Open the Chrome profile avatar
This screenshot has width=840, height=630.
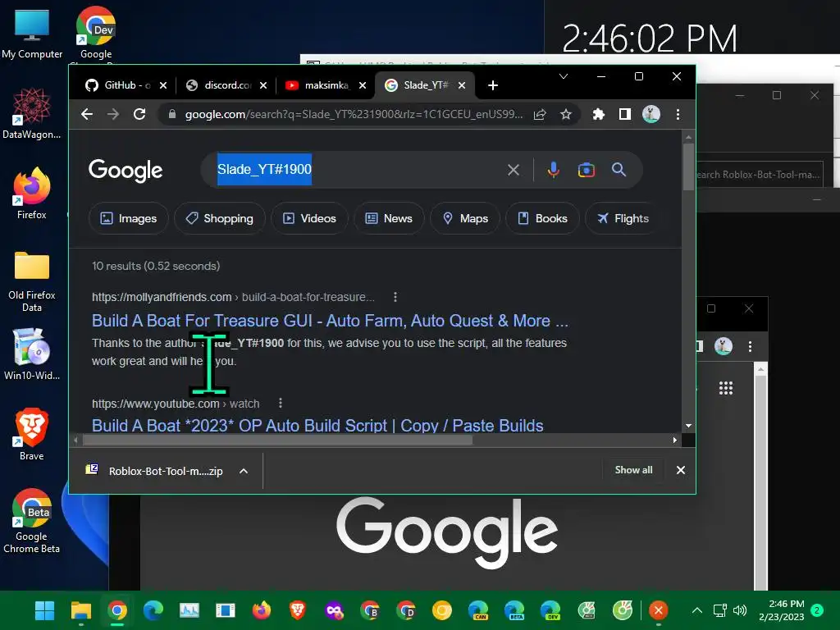[x=651, y=114]
